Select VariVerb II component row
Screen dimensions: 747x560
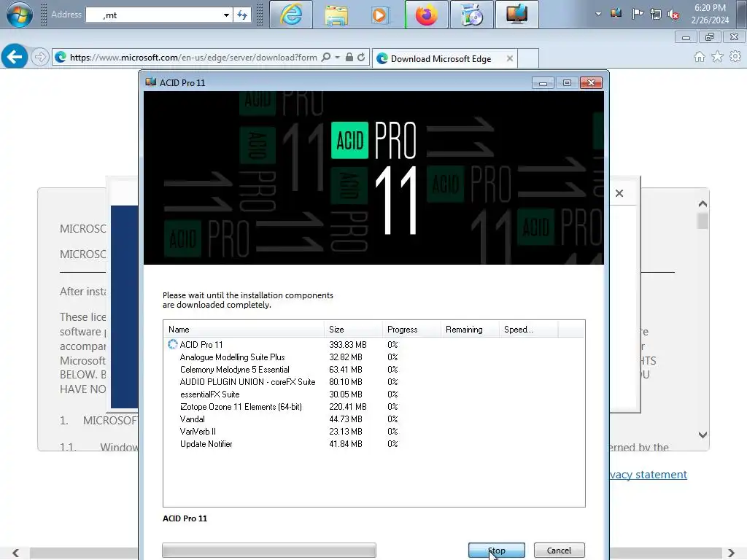pyautogui.click(x=374, y=431)
